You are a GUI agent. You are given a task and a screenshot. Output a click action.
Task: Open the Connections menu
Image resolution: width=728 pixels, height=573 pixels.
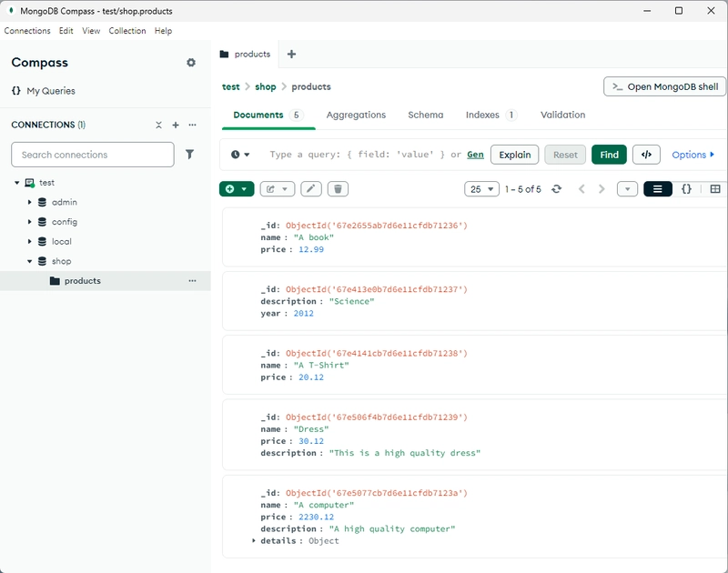(x=27, y=31)
